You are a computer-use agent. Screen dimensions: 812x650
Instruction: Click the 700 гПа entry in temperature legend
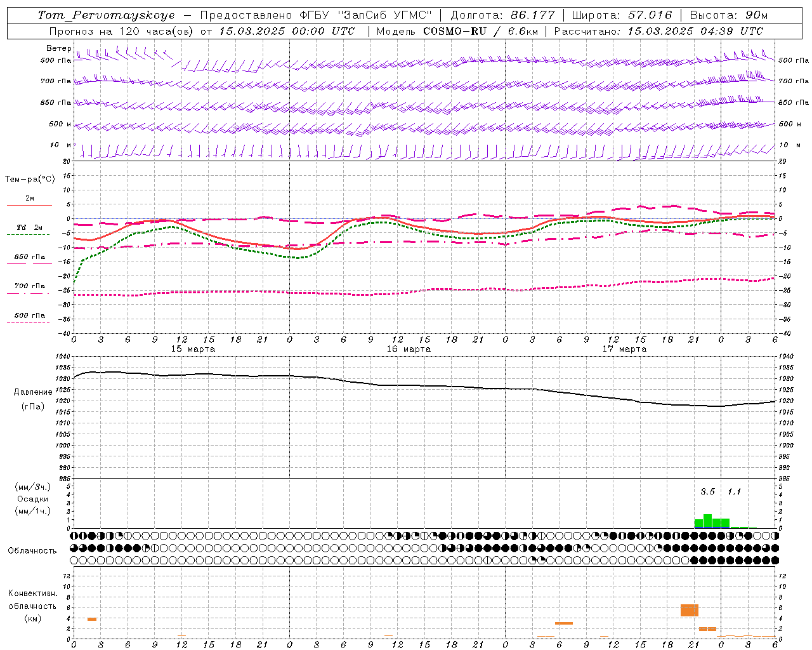[29, 286]
